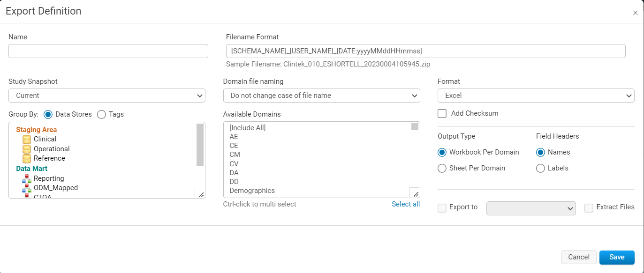Enable the Add Checksum checkbox
Viewport: 644px width, 273px height.
442,113
